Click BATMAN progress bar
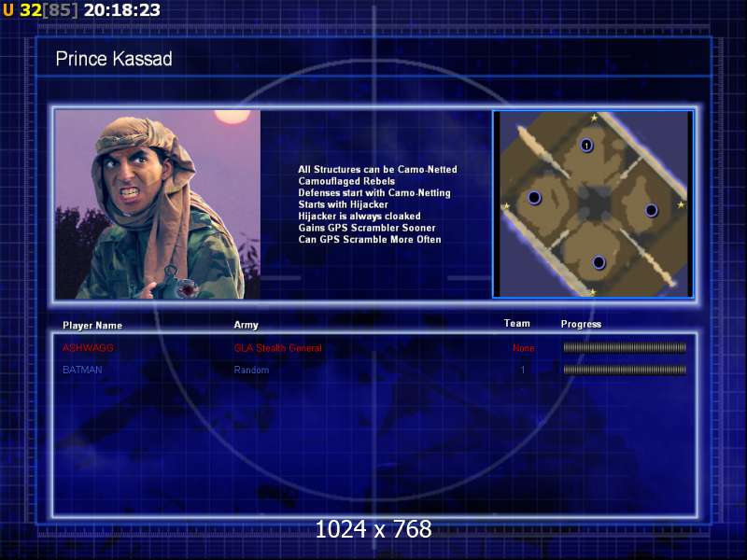This screenshot has height=560, width=747. click(x=625, y=370)
